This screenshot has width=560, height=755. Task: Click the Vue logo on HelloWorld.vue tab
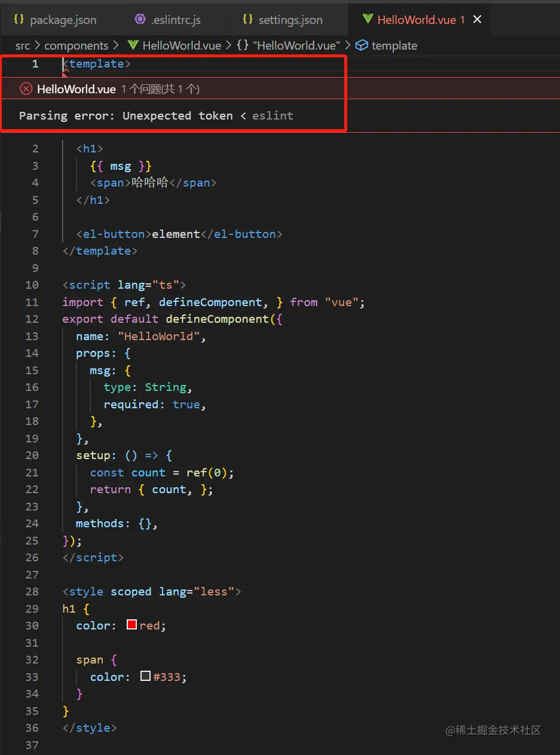point(368,20)
